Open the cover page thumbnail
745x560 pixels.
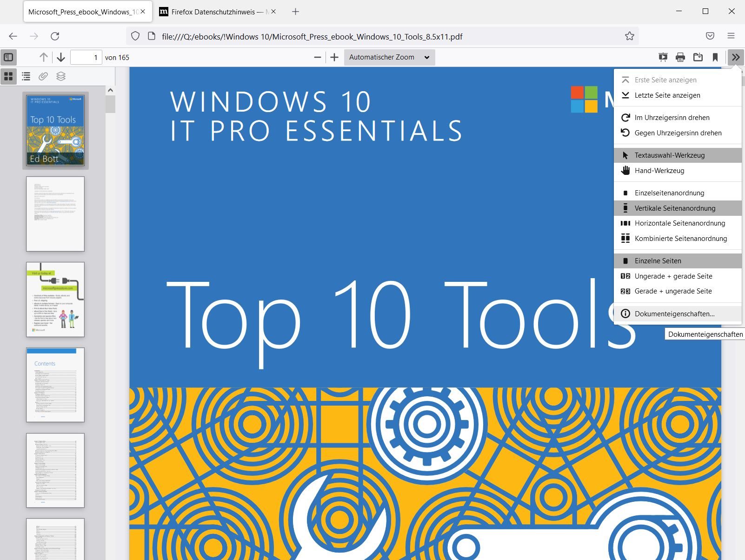click(x=55, y=130)
